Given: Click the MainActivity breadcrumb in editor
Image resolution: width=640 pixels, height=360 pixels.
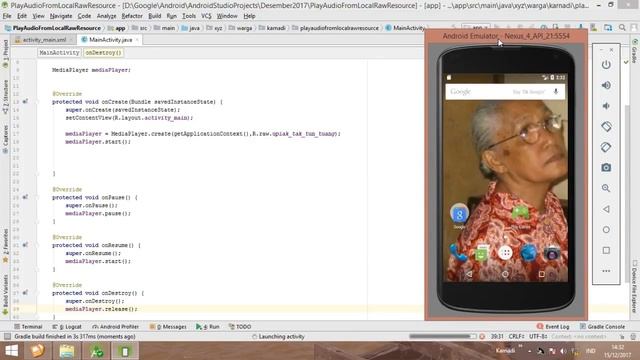Looking at the screenshot, I should (59, 53).
